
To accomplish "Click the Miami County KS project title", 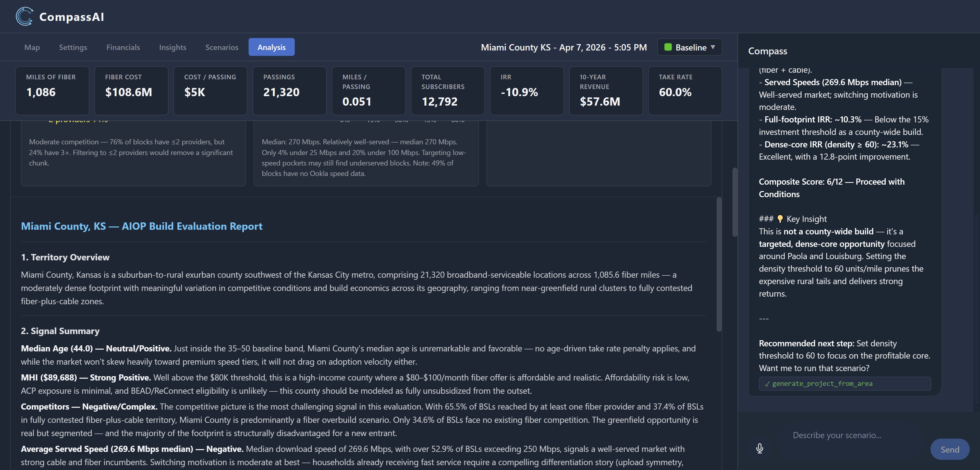I will click(x=563, y=47).
